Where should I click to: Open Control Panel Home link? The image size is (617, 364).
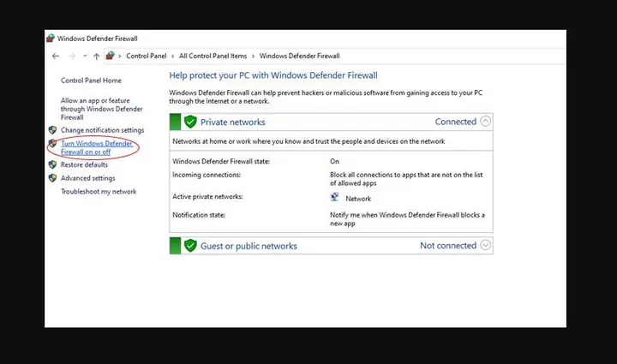(x=91, y=81)
